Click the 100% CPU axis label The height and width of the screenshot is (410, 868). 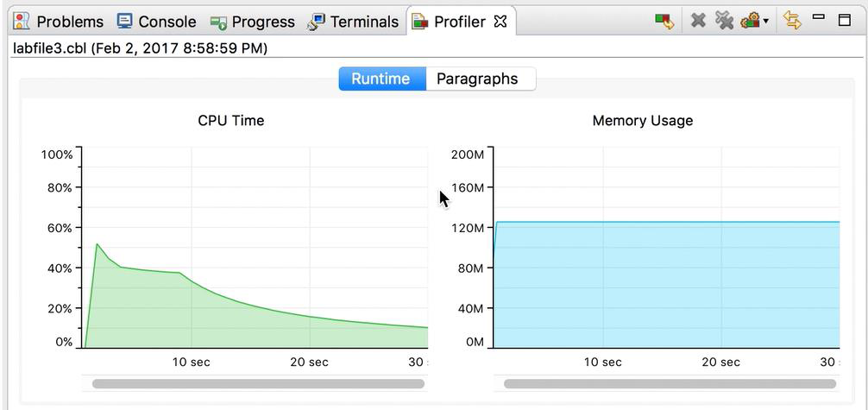pos(56,155)
